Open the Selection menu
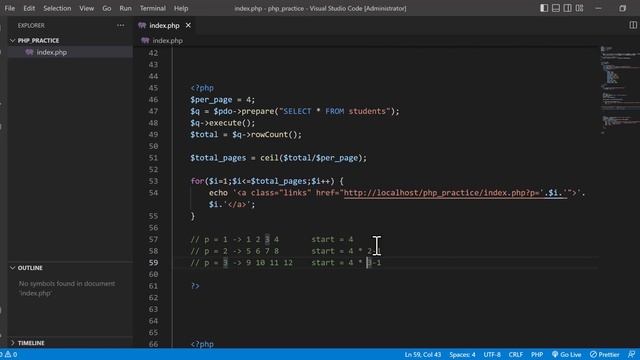The height and width of the screenshot is (360, 640). point(57,8)
